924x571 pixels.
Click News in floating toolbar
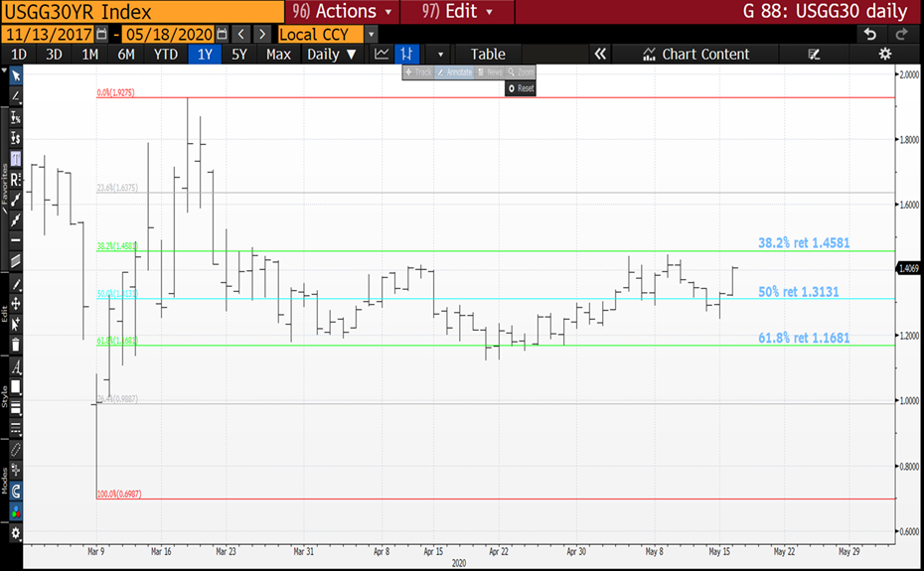tap(490, 71)
